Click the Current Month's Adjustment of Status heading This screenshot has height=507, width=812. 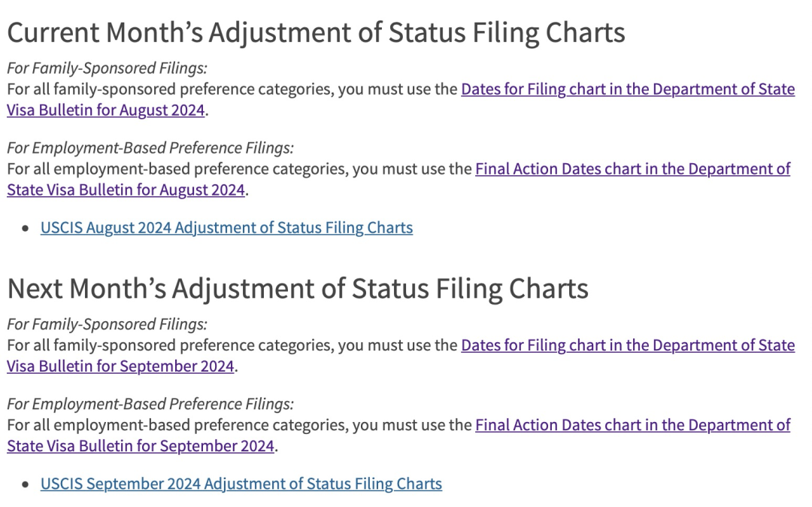pyautogui.click(x=316, y=33)
